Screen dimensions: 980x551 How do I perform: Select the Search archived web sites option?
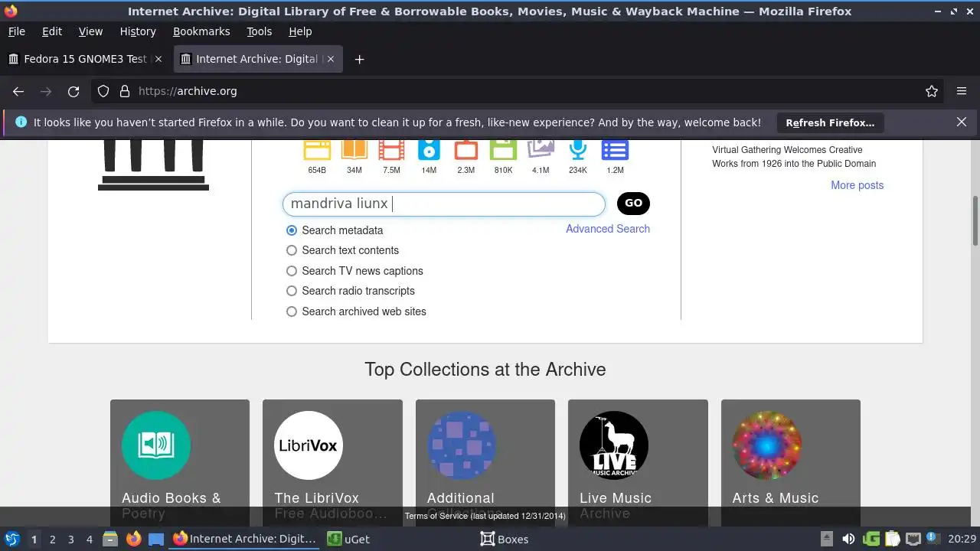(291, 311)
